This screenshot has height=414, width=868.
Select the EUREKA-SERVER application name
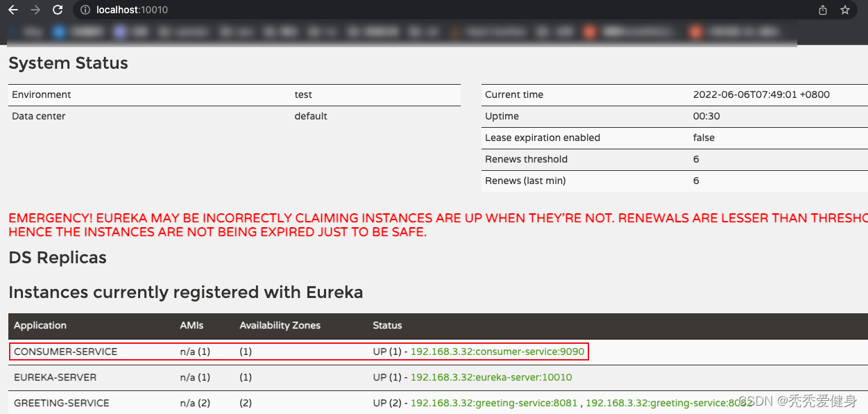click(56, 377)
